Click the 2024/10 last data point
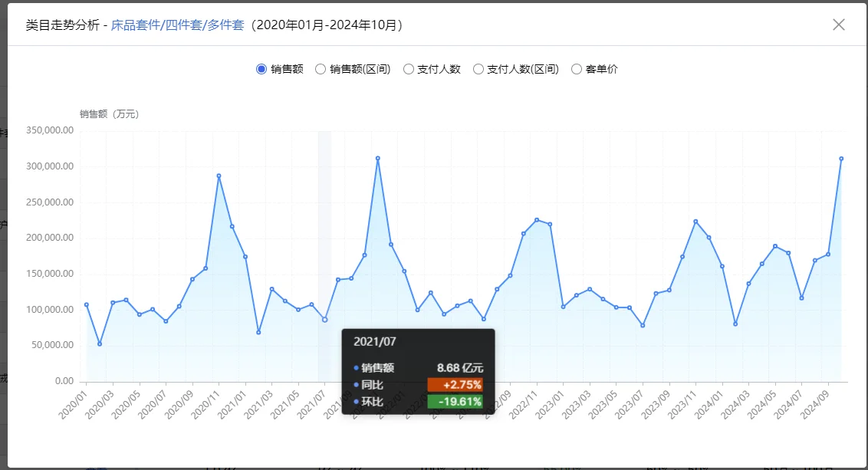Viewport: 868px width, 470px height. click(x=841, y=159)
